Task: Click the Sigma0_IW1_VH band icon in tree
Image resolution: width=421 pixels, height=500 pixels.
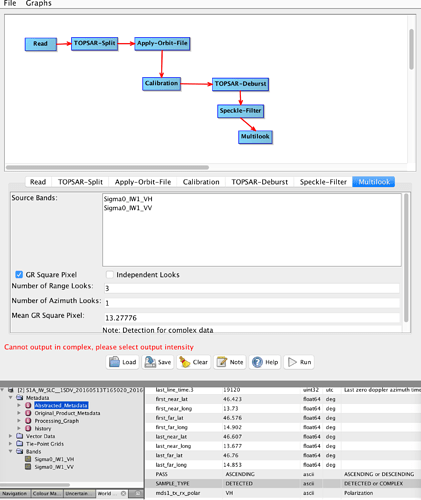Action: (28, 459)
